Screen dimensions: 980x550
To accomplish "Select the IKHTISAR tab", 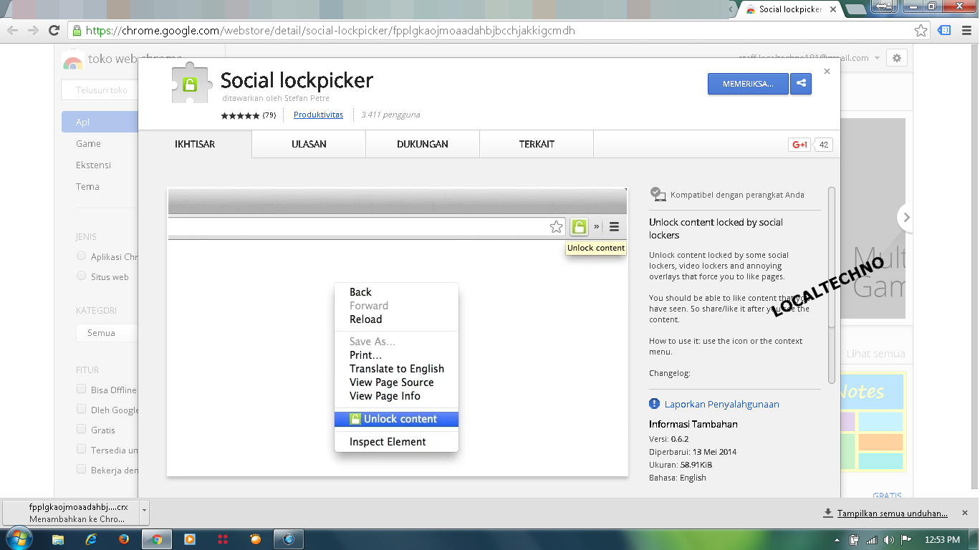I will coord(195,144).
